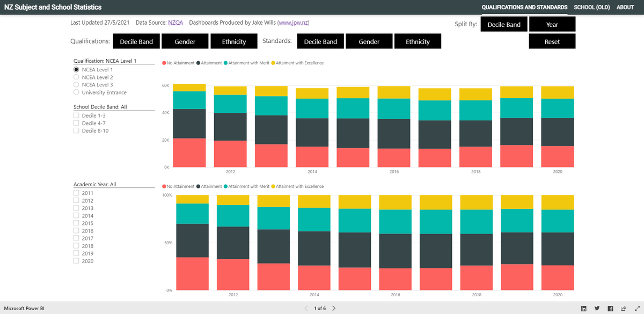Open Qualifications Ethnicity view
Viewport: 644px width, 314px height.
point(234,41)
